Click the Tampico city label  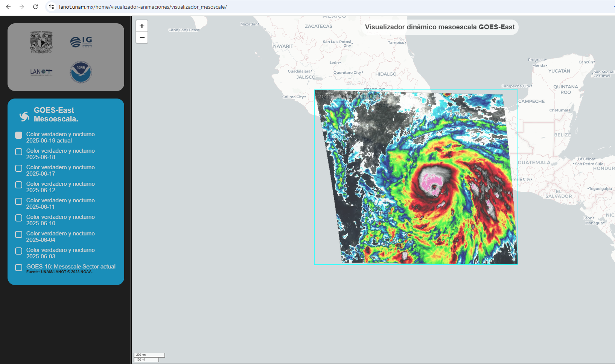click(x=397, y=42)
